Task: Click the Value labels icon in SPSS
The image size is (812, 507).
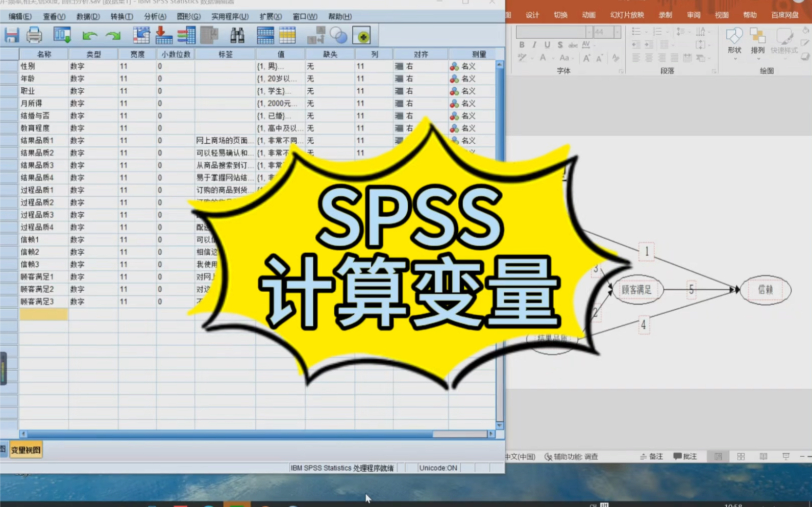Action: tap(315, 35)
